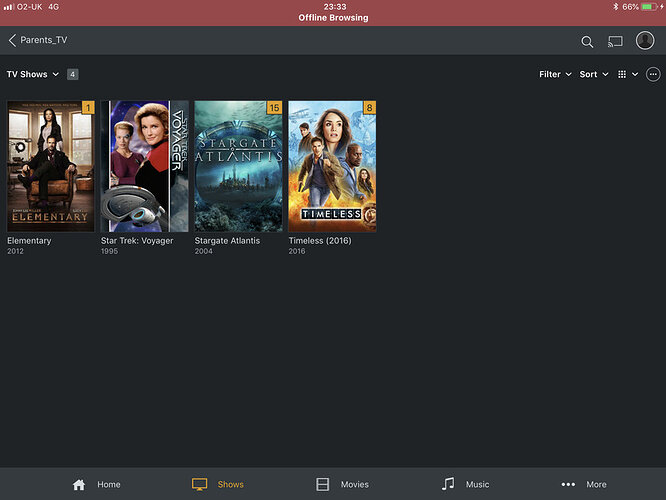Viewport: 666px width, 500px height.
Task: Open the Filter dropdown
Action: coord(555,74)
